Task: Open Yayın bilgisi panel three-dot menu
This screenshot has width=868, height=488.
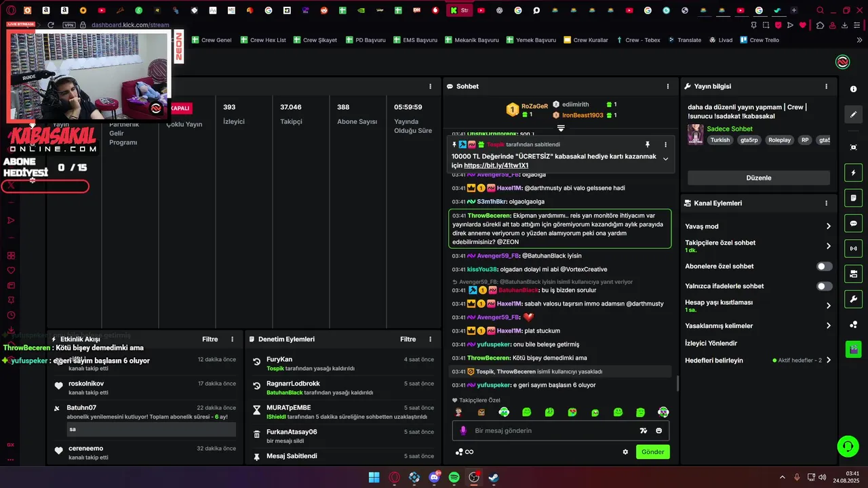Action: pos(826,87)
